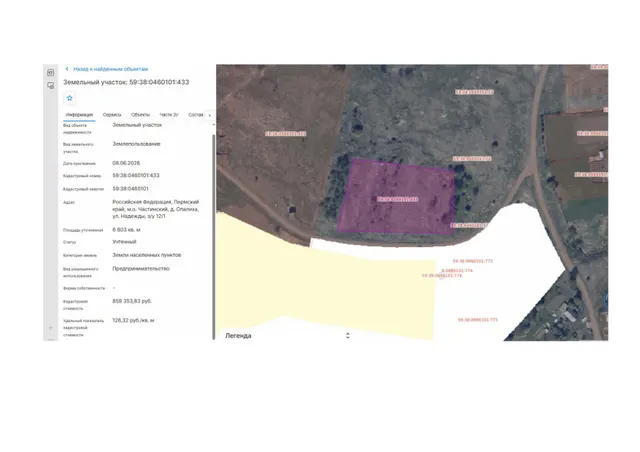This screenshot has width=640, height=452.
Task: Open the map layers icon in sidebar
Action: (51, 85)
